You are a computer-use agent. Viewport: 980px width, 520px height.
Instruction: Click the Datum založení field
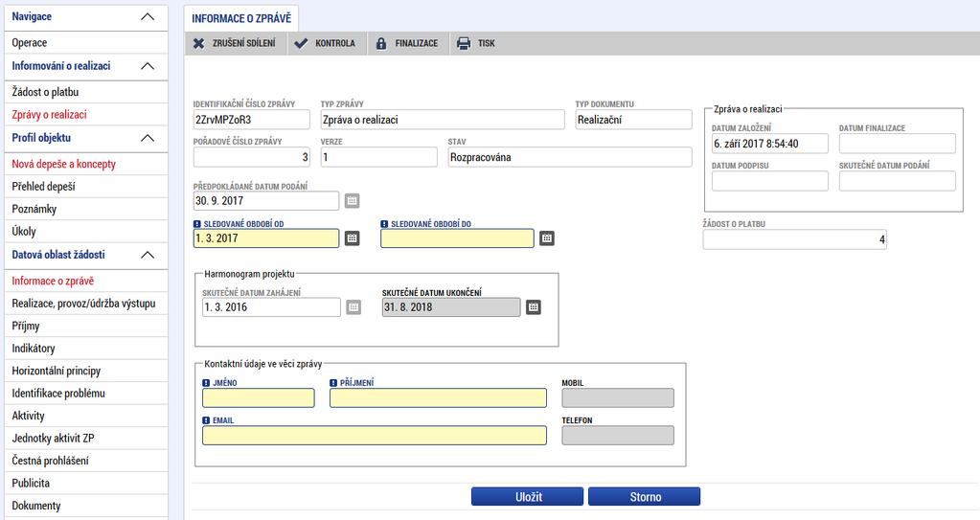(x=770, y=143)
